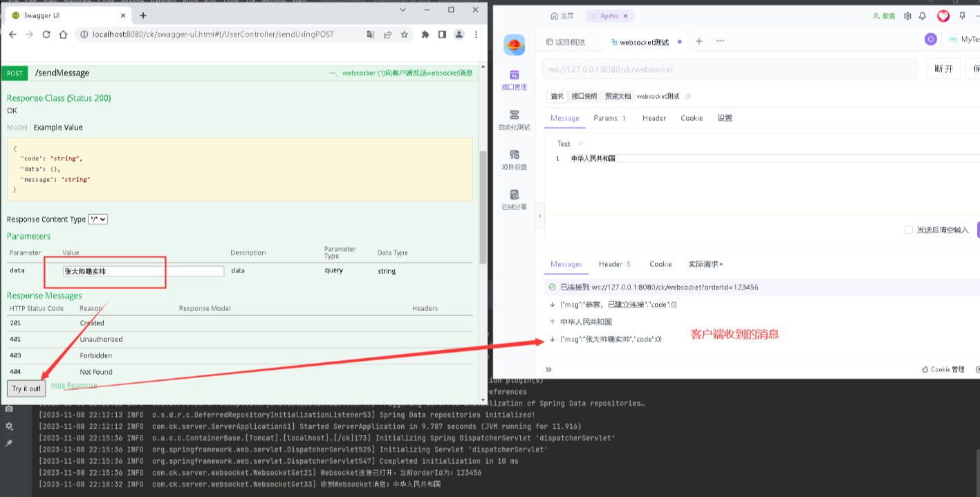Open Cookie 管理 in Apifox footer
Viewport: 980px width, 497px height.
pyautogui.click(x=943, y=369)
